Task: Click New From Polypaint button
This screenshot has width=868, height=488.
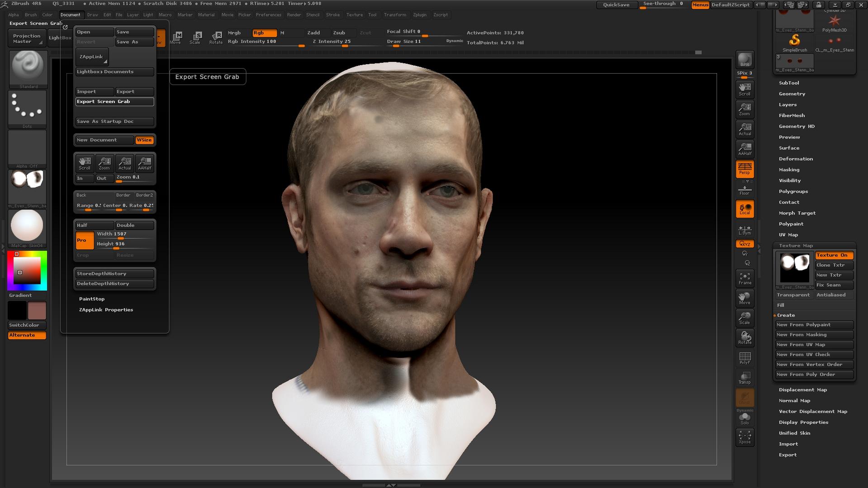Action: point(814,325)
